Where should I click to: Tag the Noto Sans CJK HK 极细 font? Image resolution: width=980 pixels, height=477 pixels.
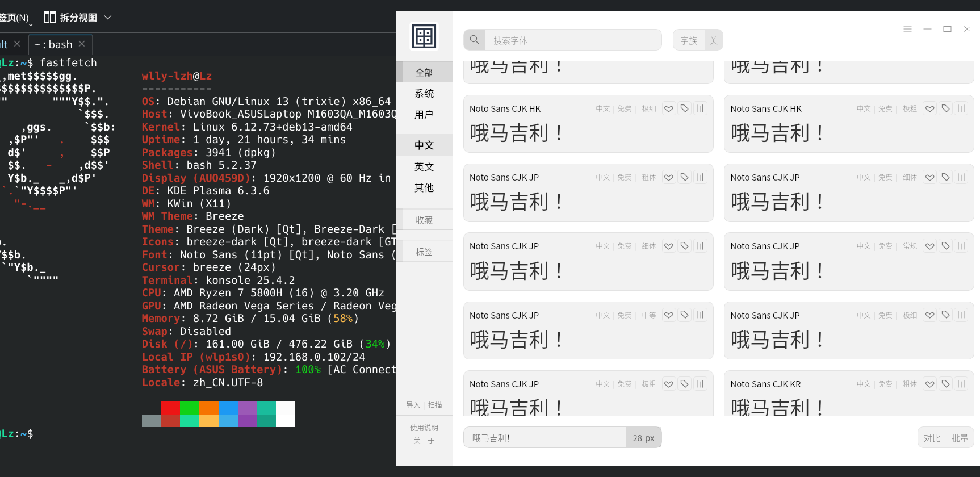685,108
